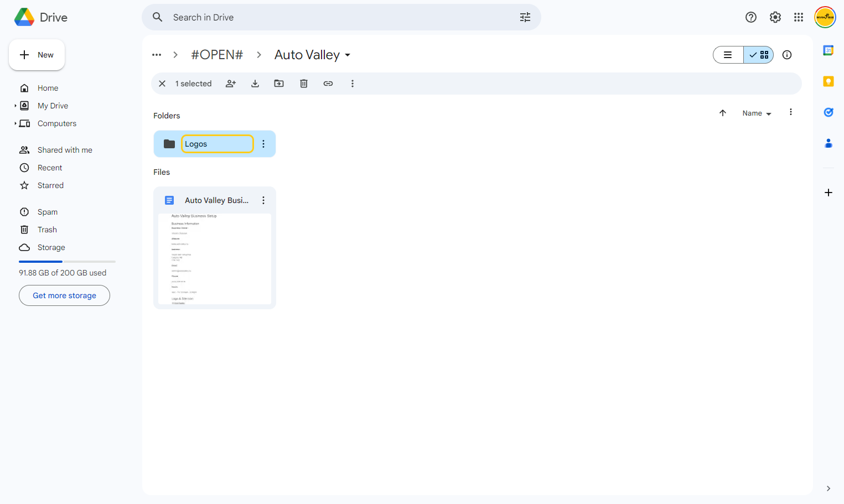Click the magnifier search icon
The width and height of the screenshot is (844, 504).
(158, 17)
